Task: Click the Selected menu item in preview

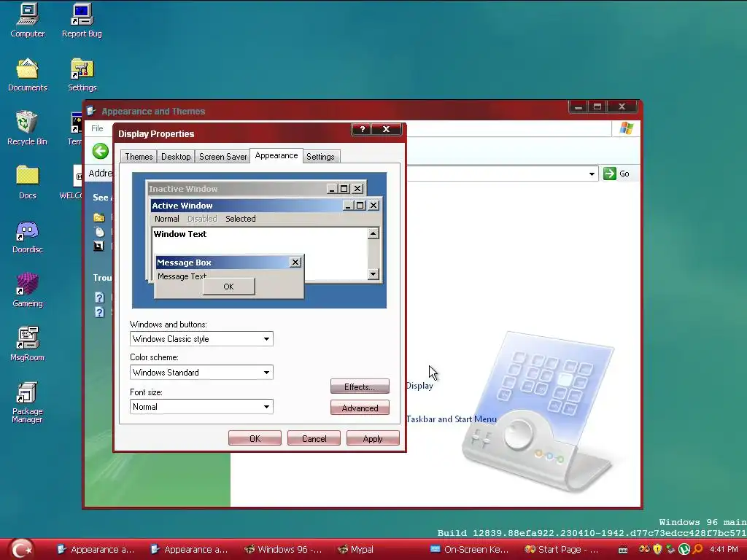Action: click(241, 219)
